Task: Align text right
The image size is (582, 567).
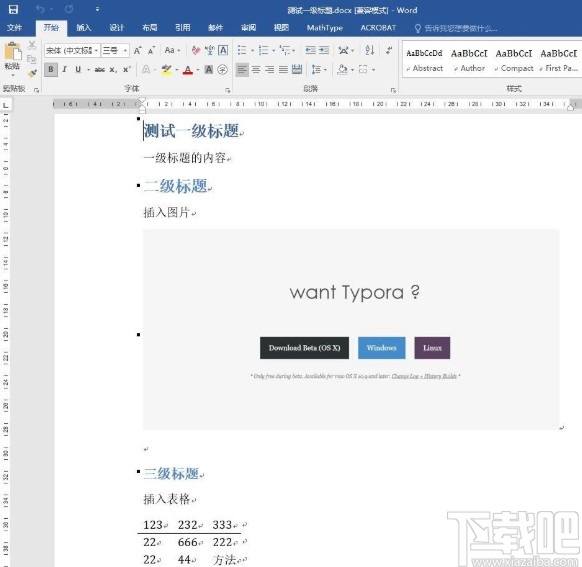Action: (x=270, y=69)
